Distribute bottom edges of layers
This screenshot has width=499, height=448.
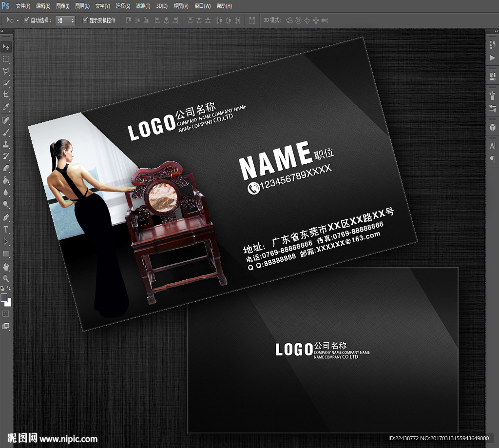coord(208,20)
